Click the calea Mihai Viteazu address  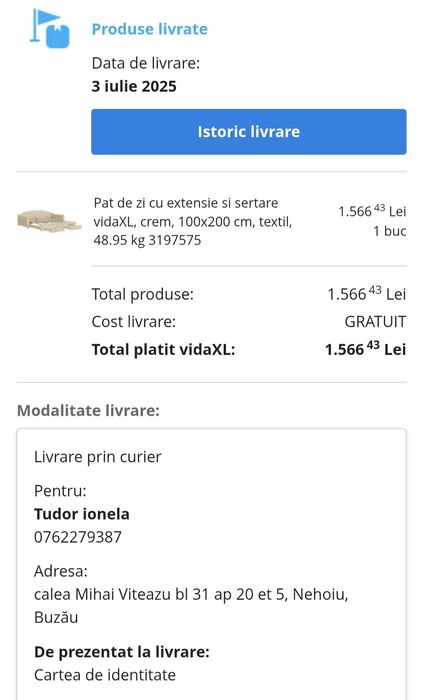pyautogui.click(x=191, y=606)
